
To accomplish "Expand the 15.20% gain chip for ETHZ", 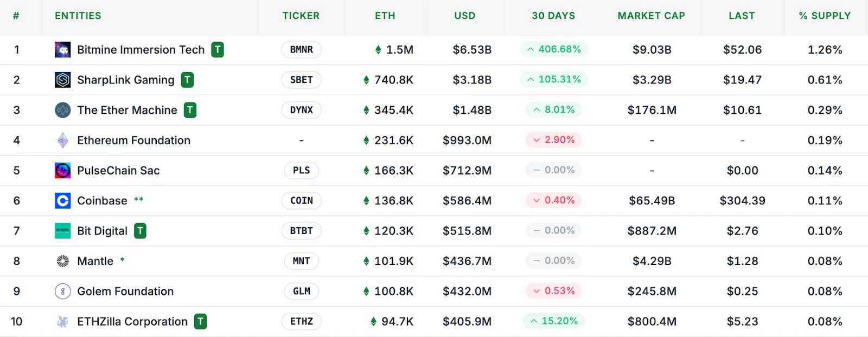I will point(553,321).
